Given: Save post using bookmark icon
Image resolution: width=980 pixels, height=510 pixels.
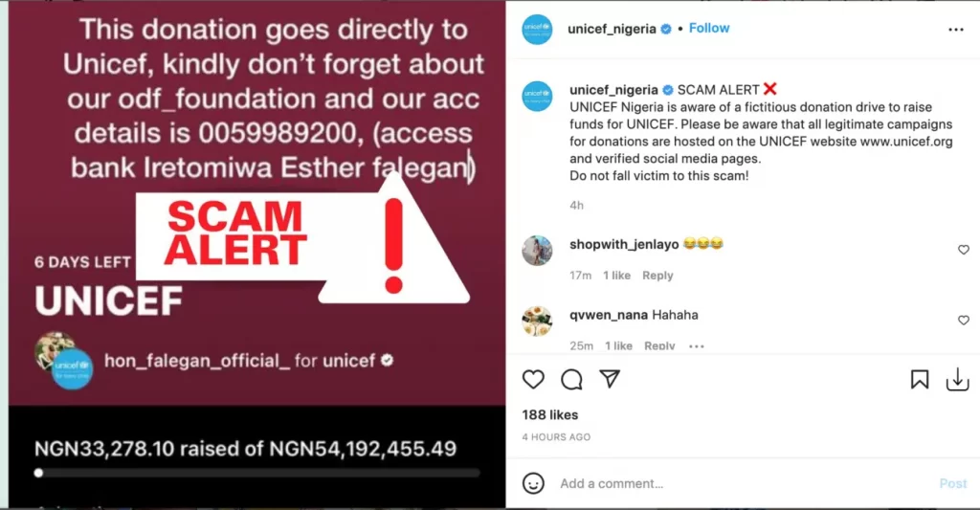Looking at the screenshot, I should click(x=920, y=379).
